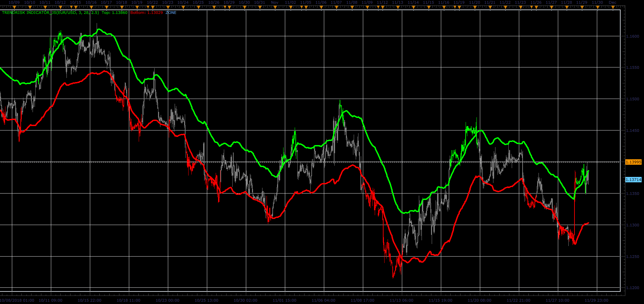The image size is (644, 304).
Task: Click the 10/23 00:00 bottom time label
Action: click(168, 300)
